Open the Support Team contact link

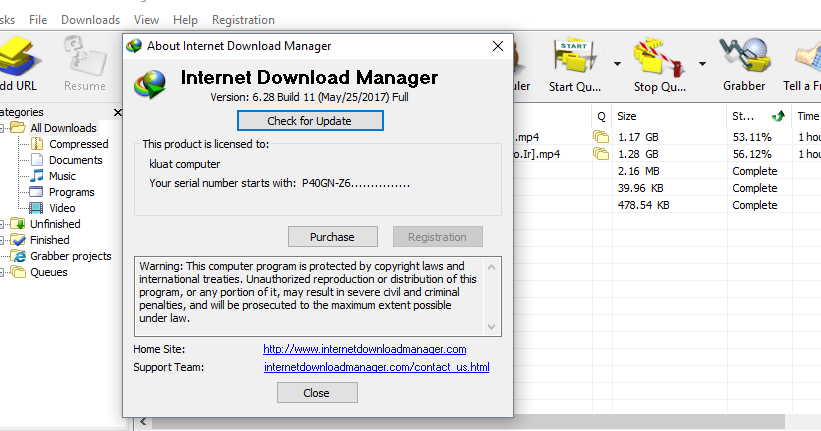click(376, 367)
